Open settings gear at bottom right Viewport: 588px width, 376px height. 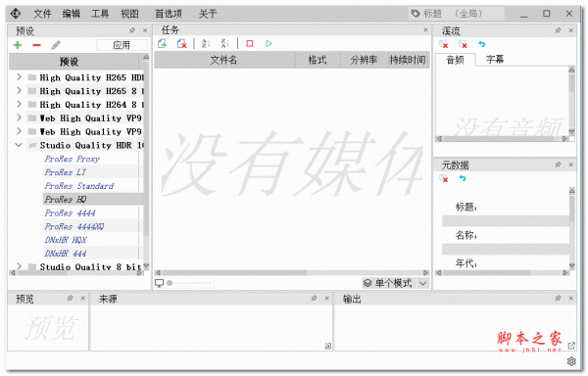click(571, 361)
